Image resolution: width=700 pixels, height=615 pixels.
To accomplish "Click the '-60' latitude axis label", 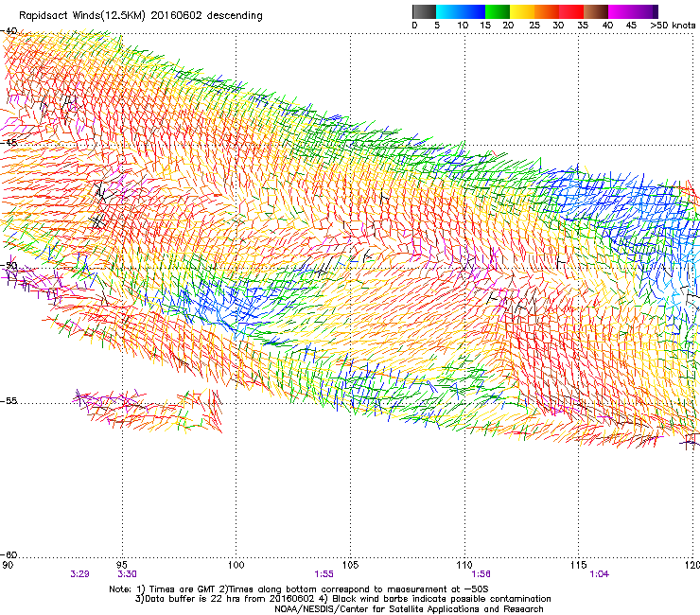I will click(x=9, y=554).
